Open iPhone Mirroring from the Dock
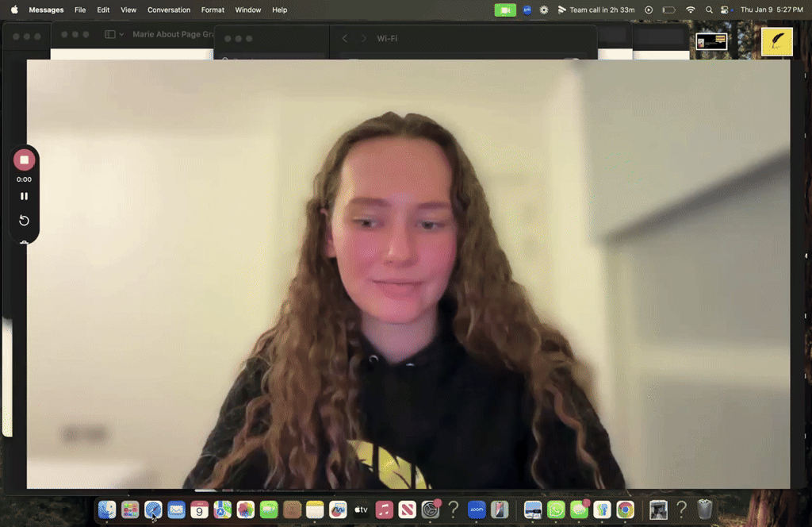Image resolution: width=812 pixels, height=527 pixels. (500, 510)
